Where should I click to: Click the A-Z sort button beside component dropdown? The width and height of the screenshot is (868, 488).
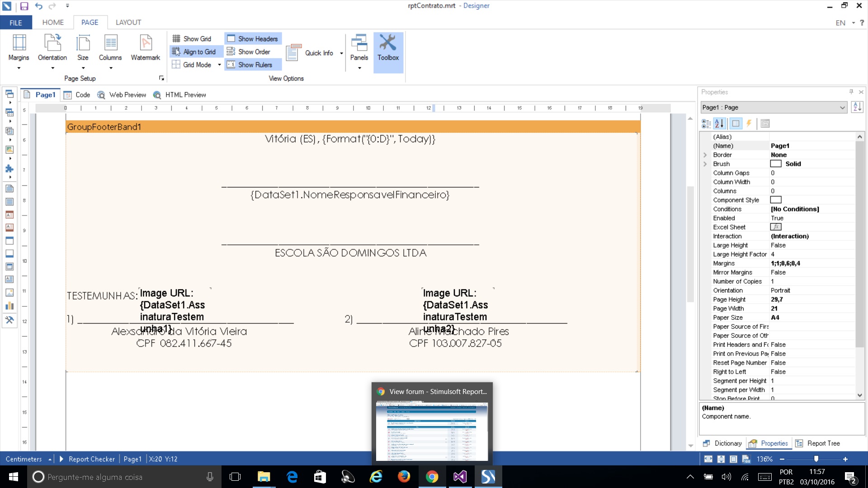857,107
